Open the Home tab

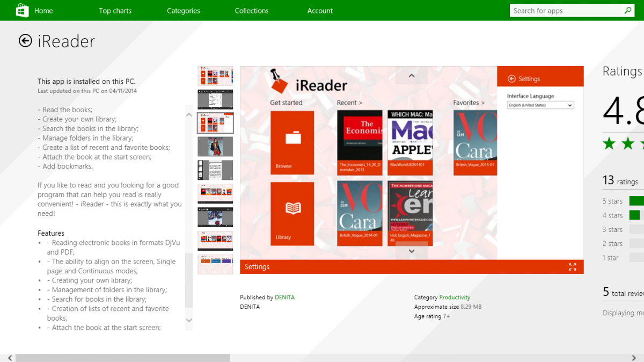click(43, 10)
